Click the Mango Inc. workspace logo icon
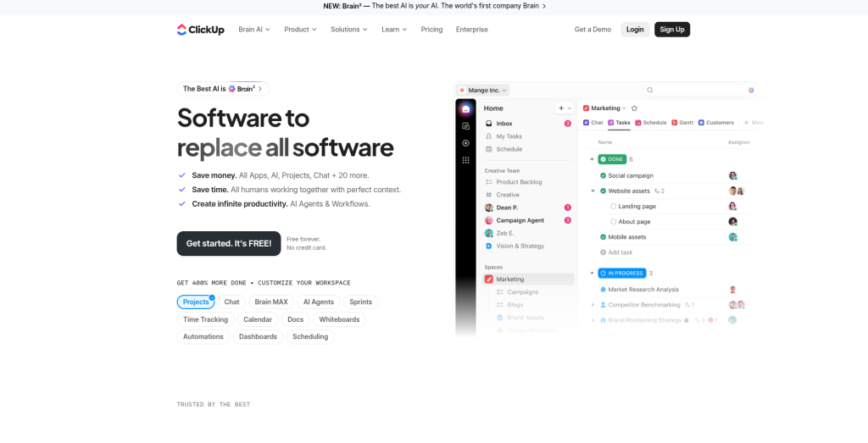The width and height of the screenshot is (868, 443). point(462,90)
